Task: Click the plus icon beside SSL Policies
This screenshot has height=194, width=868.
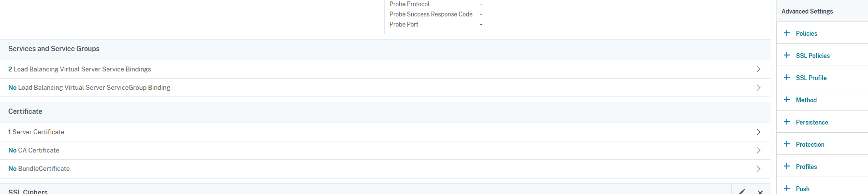Action: (x=787, y=55)
